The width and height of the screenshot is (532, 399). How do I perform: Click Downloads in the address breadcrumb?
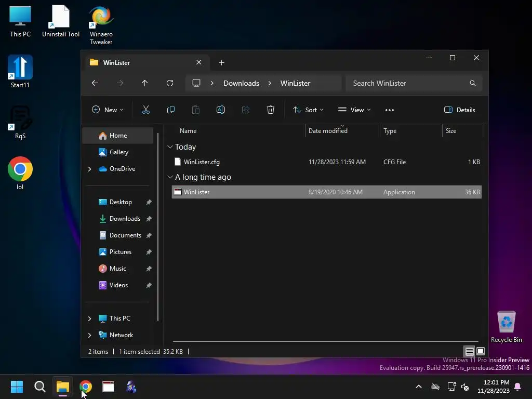tap(241, 83)
